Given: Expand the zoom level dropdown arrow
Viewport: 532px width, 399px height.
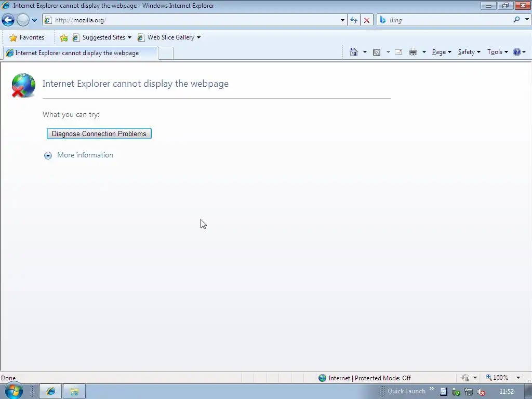Looking at the screenshot, I should 518,378.
